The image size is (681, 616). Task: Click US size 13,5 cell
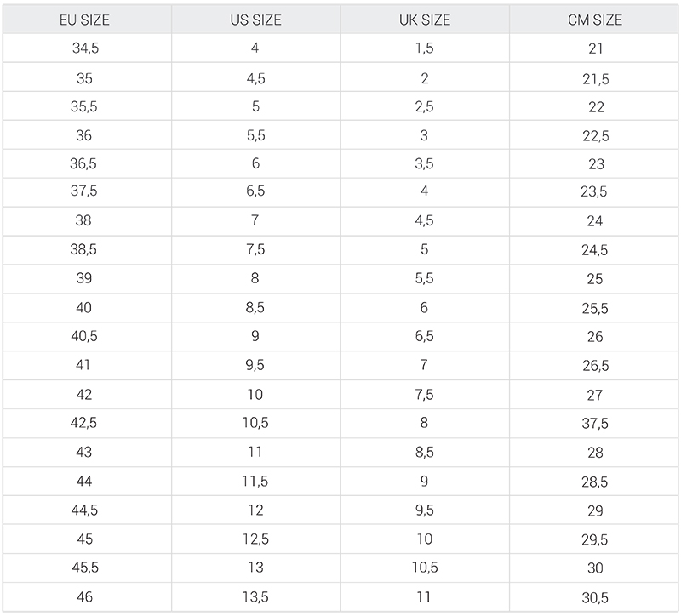[x=256, y=597]
